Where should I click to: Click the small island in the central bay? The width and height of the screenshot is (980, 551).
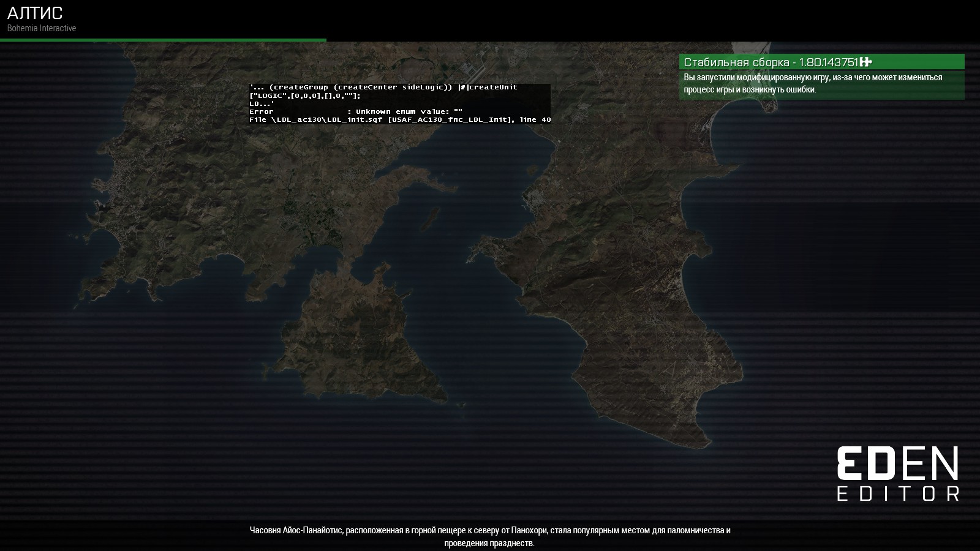(430, 216)
